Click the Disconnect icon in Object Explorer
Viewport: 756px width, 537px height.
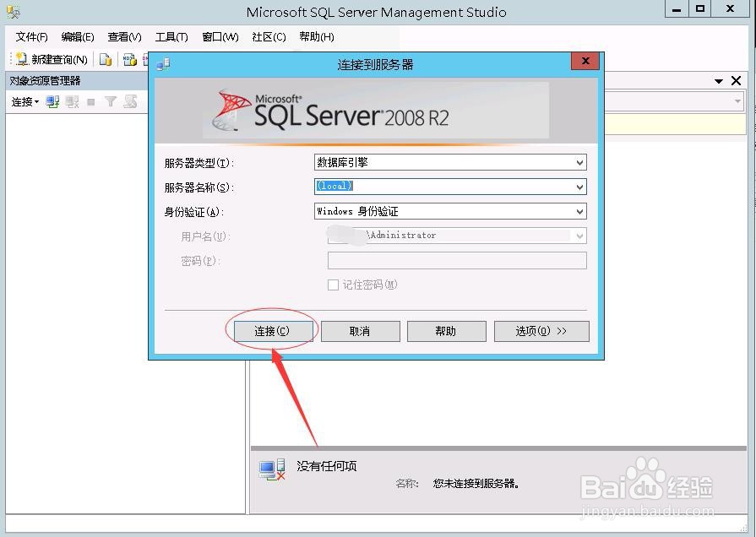tap(73, 101)
